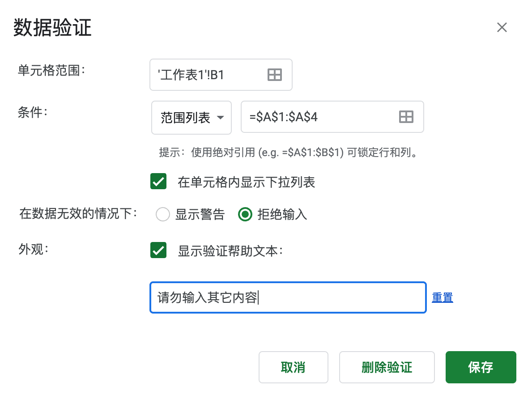The height and width of the screenshot is (399, 532).
Task: Save validation with the 保存 button
Action: pyautogui.click(x=481, y=367)
